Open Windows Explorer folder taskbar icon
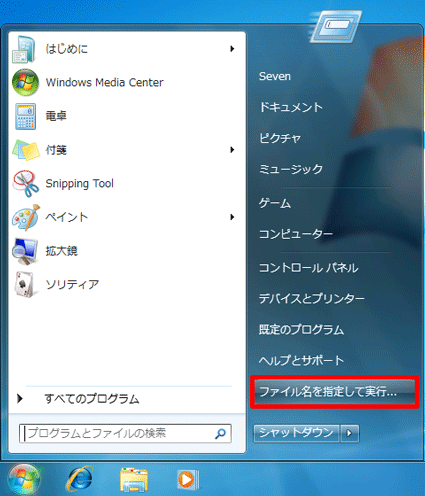Viewport: 425px width, 496px height. coord(134,480)
